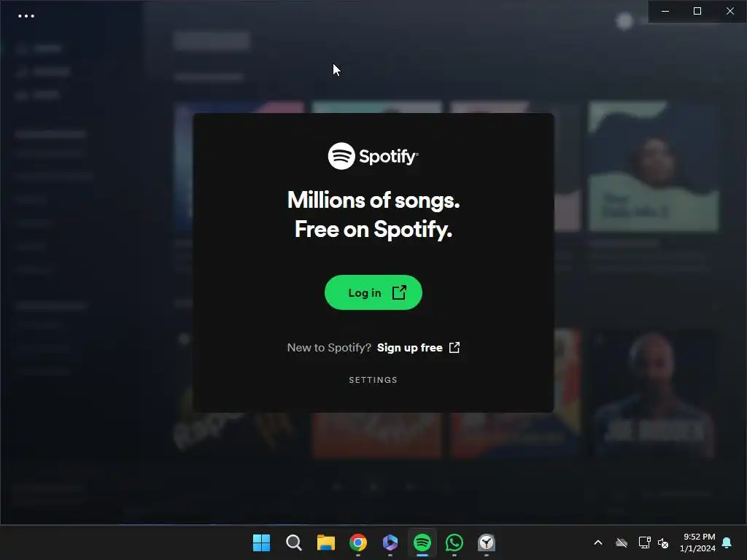This screenshot has width=747, height=560.
Task: Click the OneDrive cloud tray icon
Action: pyautogui.click(x=622, y=542)
